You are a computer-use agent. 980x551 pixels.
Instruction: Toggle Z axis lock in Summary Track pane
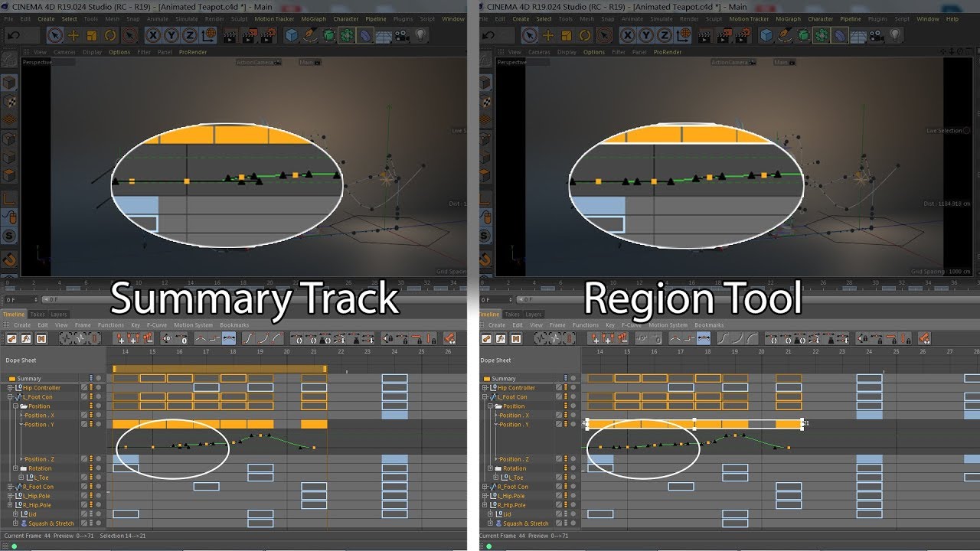(189, 34)
